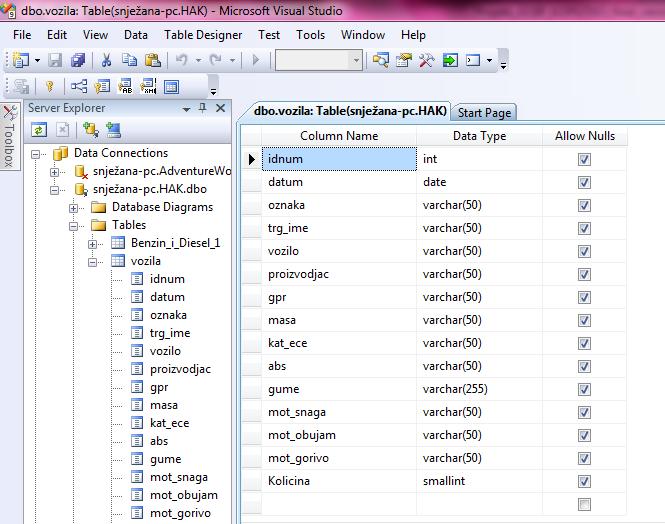The width and height of the screenshot is (665, 524).
Task: Open the Table Designer menu
Action: click(203, 35)
